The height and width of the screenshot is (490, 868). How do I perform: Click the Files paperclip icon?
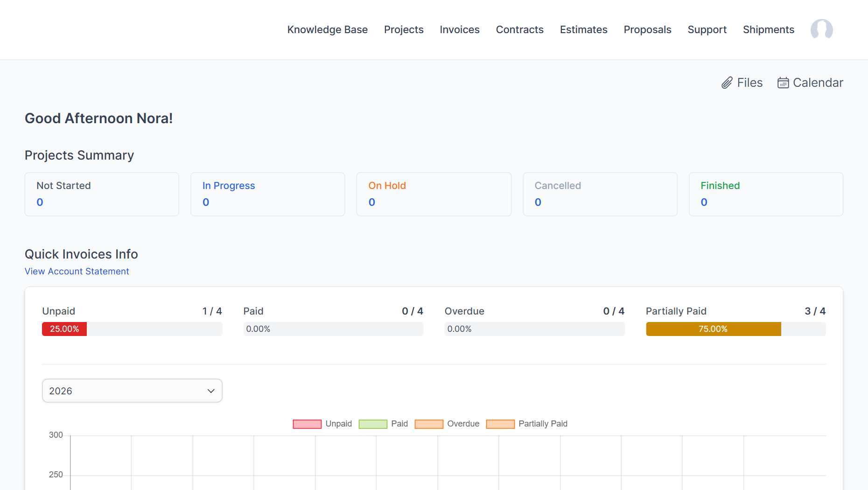click(727, 83)
